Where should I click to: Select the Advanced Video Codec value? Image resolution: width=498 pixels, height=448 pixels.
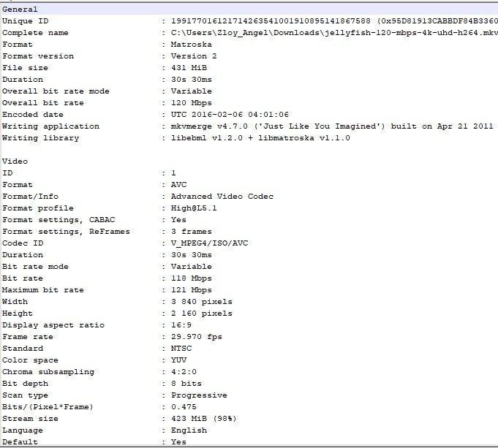[222, 197]
